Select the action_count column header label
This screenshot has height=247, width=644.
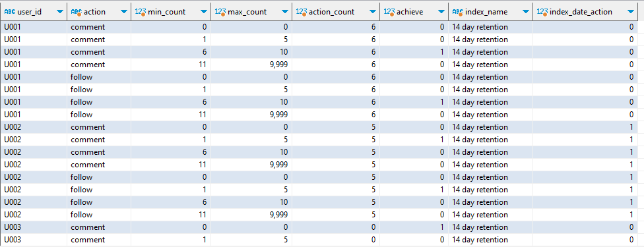[x=331, y=13]
